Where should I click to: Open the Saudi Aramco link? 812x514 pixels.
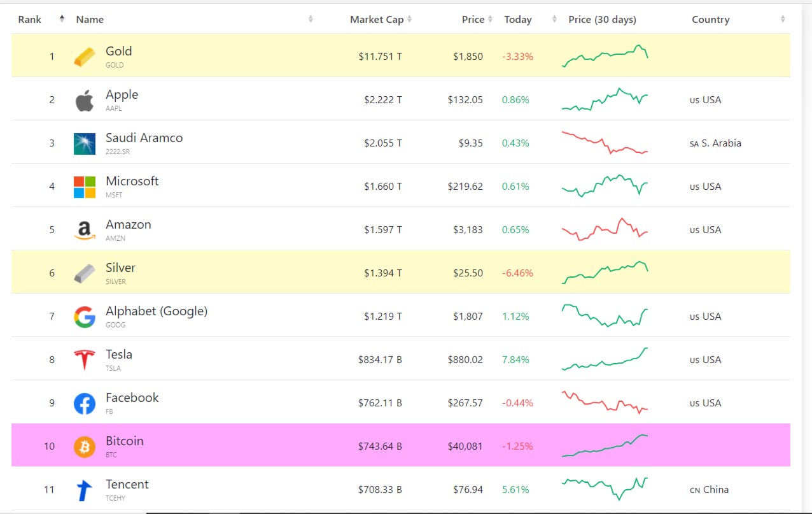[144, 138]
